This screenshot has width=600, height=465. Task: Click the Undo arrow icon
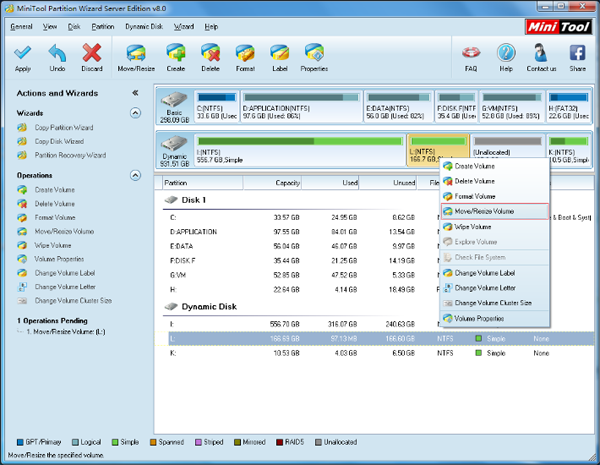[57, 53]
